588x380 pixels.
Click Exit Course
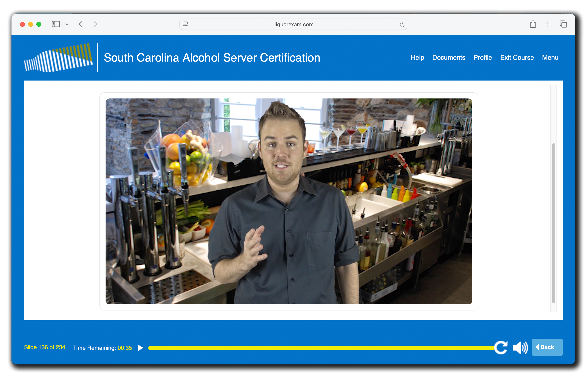click(x=517, y=57)
